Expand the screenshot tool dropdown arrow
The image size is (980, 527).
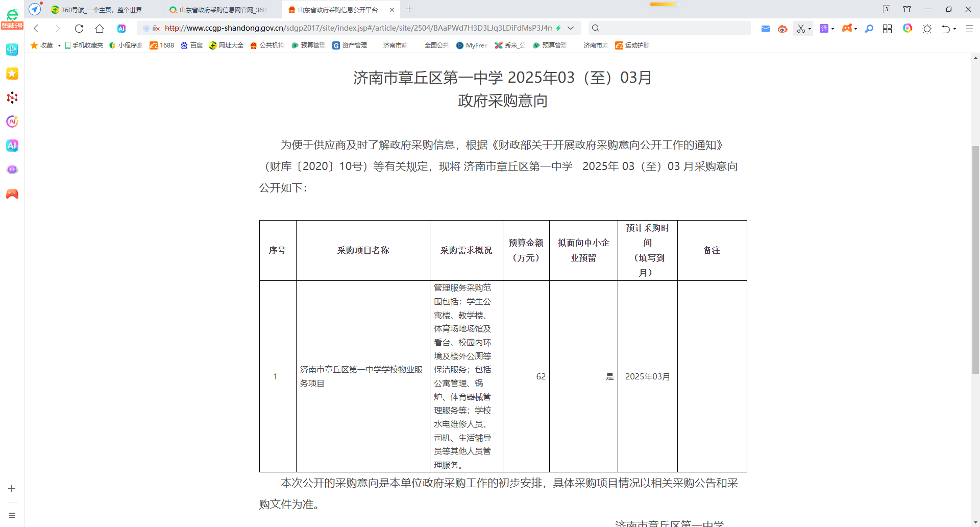pyautogui.click(x=810, y=29)
